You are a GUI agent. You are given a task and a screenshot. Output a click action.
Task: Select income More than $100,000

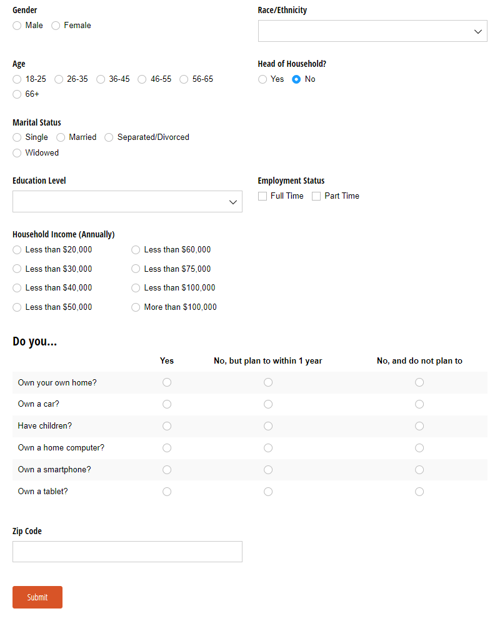pyautogui.click(x=135, y=307)
